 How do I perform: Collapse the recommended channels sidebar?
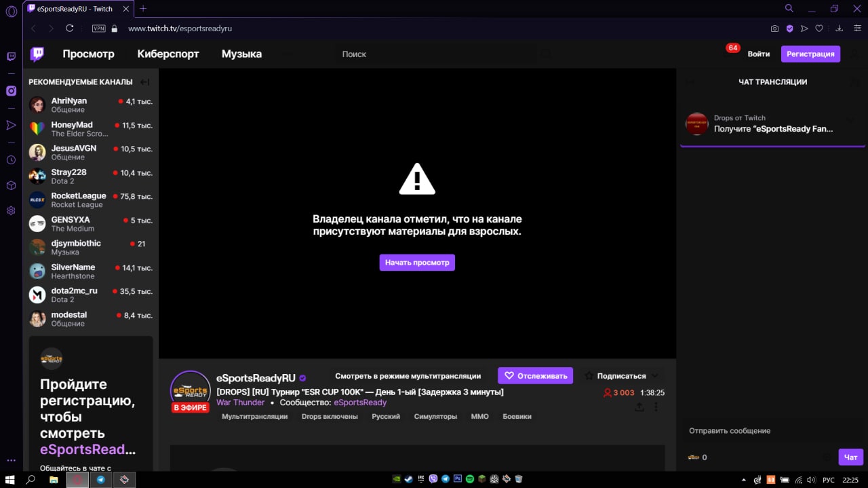[x=144, y=82]
